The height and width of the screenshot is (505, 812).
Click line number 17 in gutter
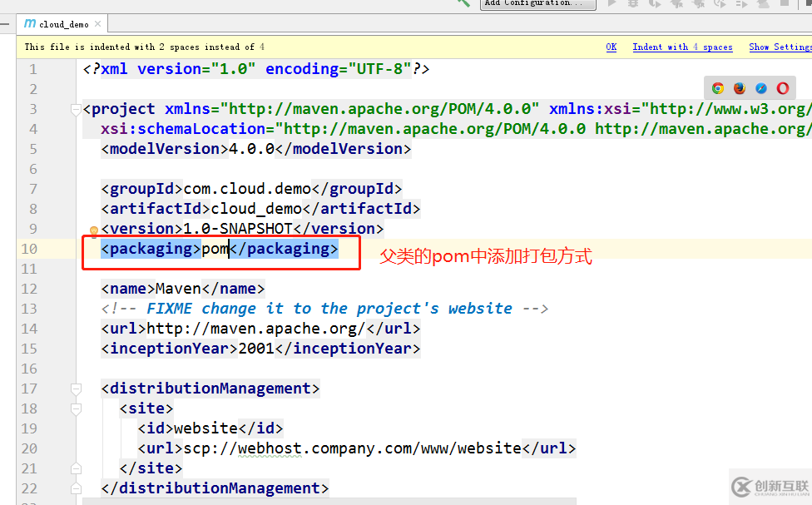point(29,389)
